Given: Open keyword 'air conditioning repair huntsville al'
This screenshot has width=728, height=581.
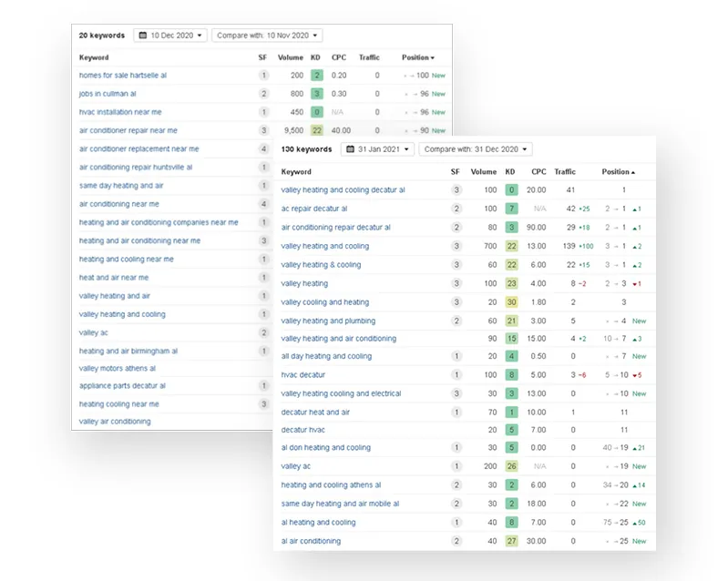Looking at the screenshot, I should (x=136, y=167).
